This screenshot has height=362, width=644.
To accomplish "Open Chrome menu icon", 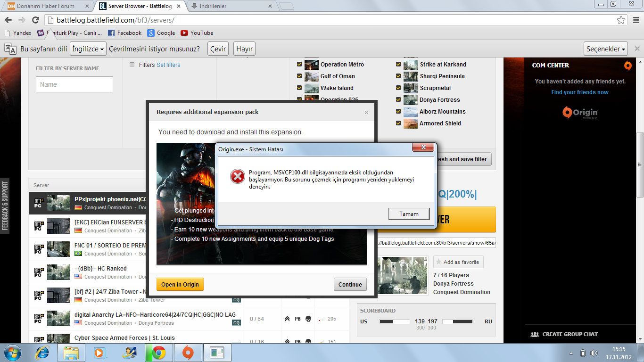I will tap(635, 20).
